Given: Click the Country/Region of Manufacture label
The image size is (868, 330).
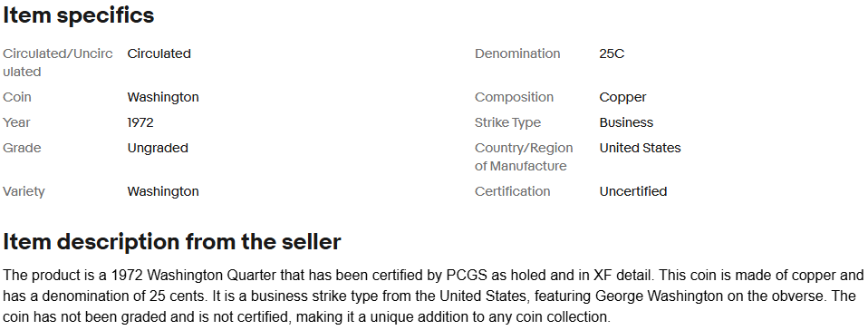Looking at the screenshot, I should pyautogui.click(x=524, y=157).
